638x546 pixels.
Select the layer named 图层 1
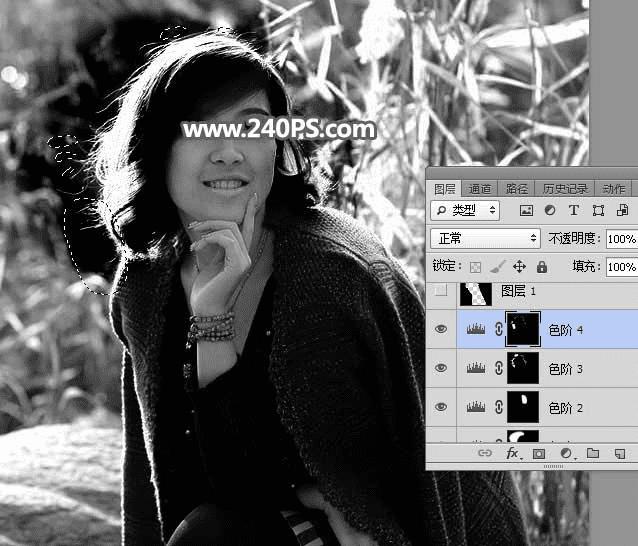point(518,290)
